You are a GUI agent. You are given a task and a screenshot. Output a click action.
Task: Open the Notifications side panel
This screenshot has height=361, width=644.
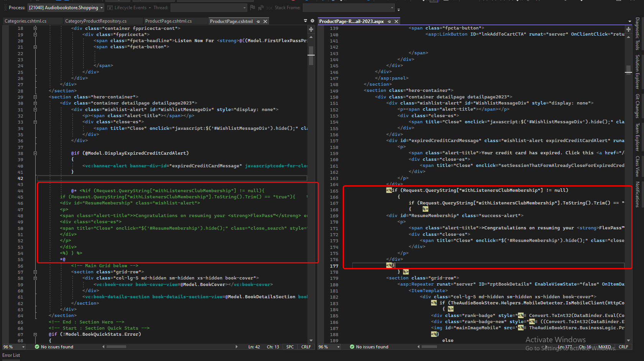click(x=637, y=194)
